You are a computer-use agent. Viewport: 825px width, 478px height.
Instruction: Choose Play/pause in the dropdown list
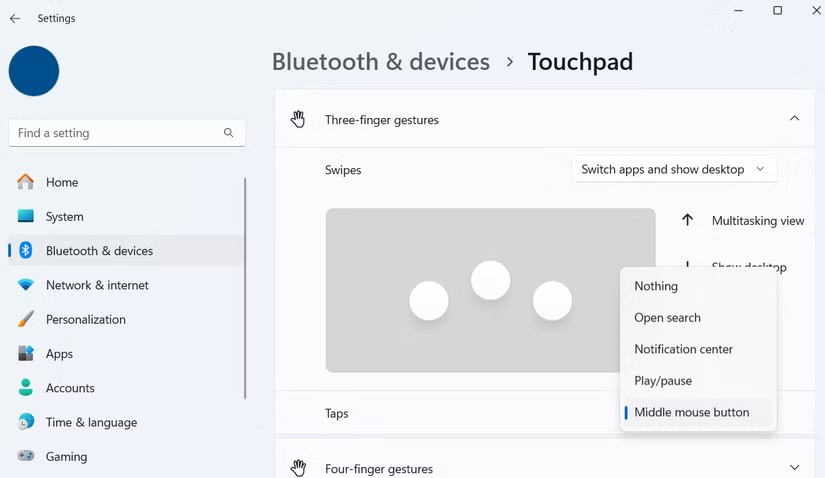pos(663,381)
